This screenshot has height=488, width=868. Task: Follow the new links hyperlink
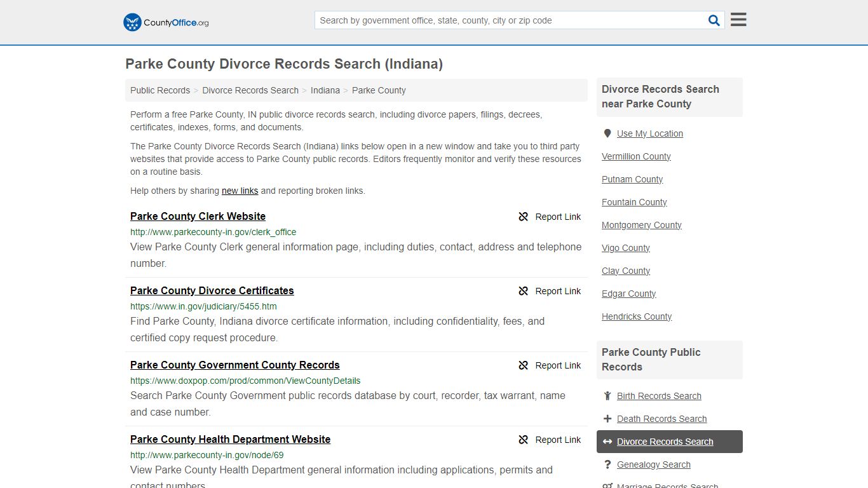[240, 191]
